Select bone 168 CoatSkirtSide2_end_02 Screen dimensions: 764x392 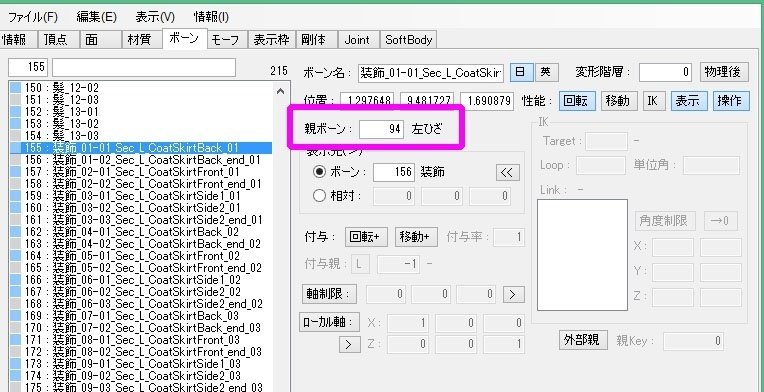coord(141,304)
